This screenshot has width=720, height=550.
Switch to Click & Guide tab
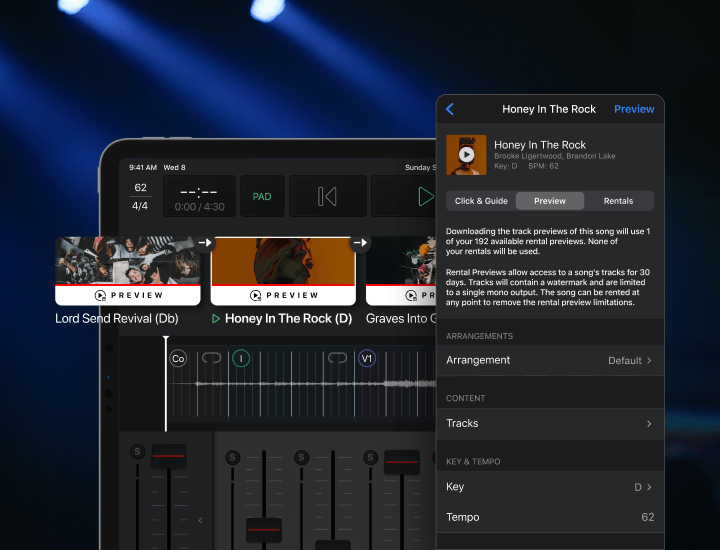[x=481, y=201]
